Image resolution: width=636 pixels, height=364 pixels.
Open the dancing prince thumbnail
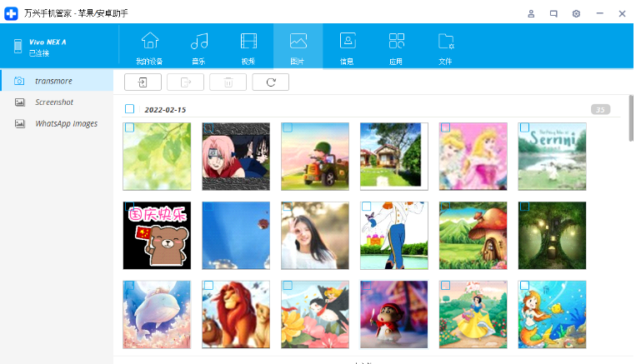point(393,236)
